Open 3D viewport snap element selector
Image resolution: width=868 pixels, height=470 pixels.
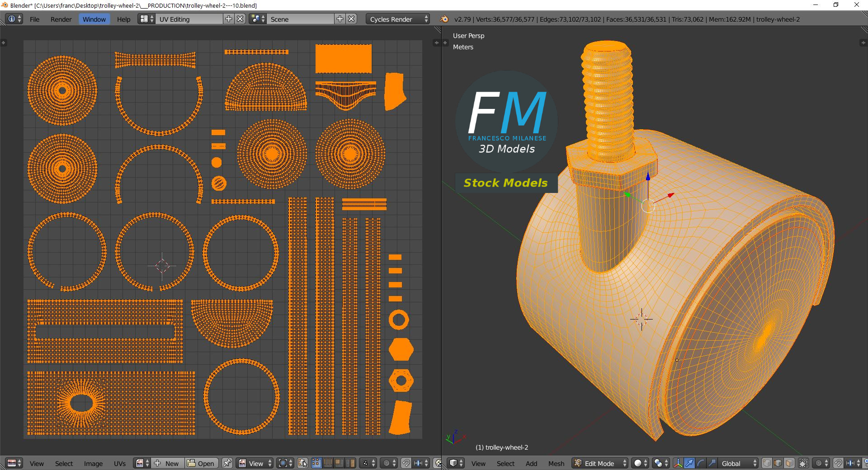pos(853,463)
